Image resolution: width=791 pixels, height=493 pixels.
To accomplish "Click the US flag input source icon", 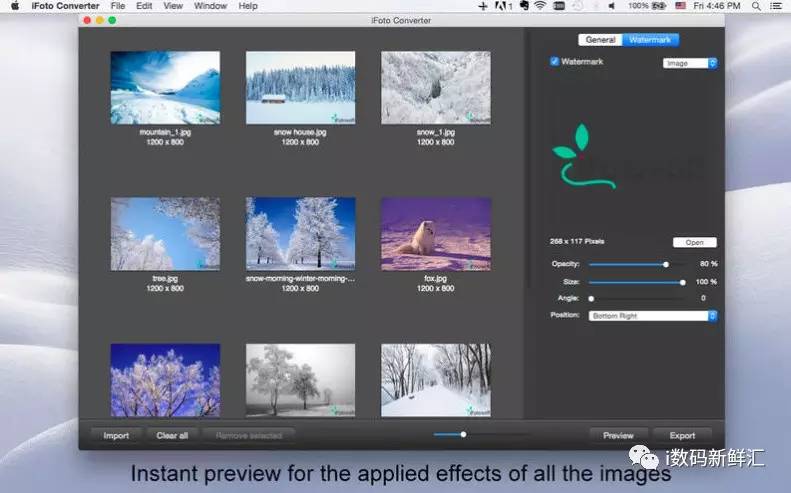I will point(679,6).
